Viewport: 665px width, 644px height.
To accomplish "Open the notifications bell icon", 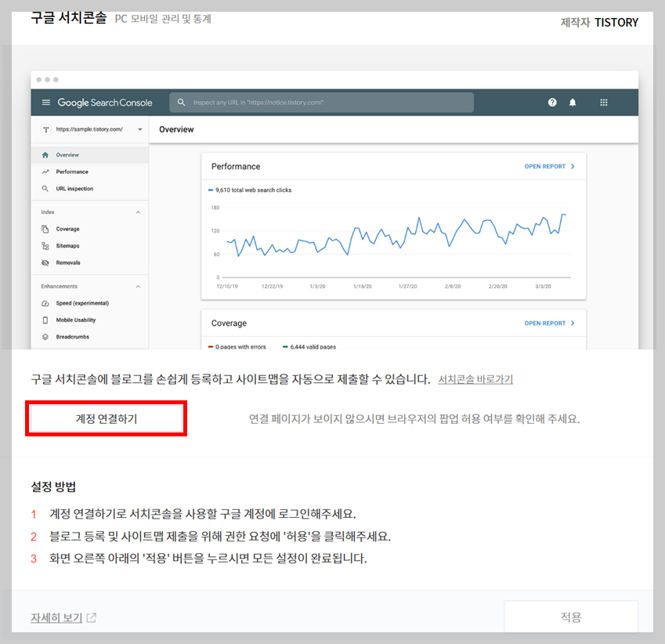I will point(573,103).
